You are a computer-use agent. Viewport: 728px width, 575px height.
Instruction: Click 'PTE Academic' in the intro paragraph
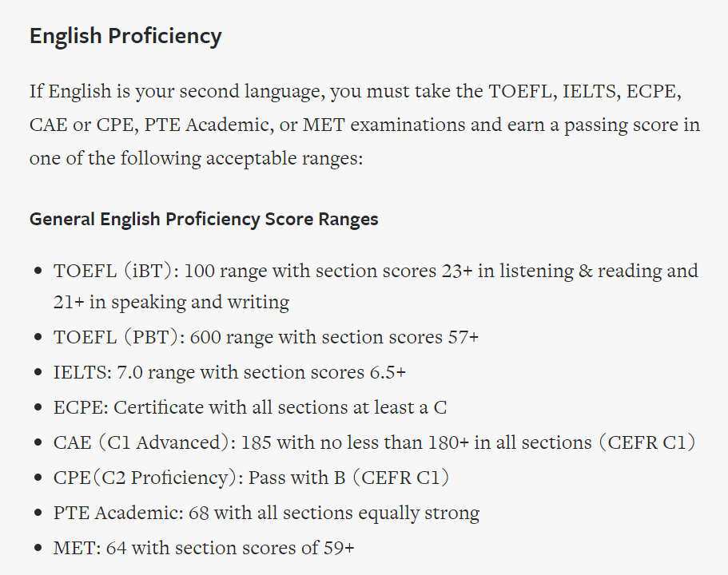[x=206, y=125]
